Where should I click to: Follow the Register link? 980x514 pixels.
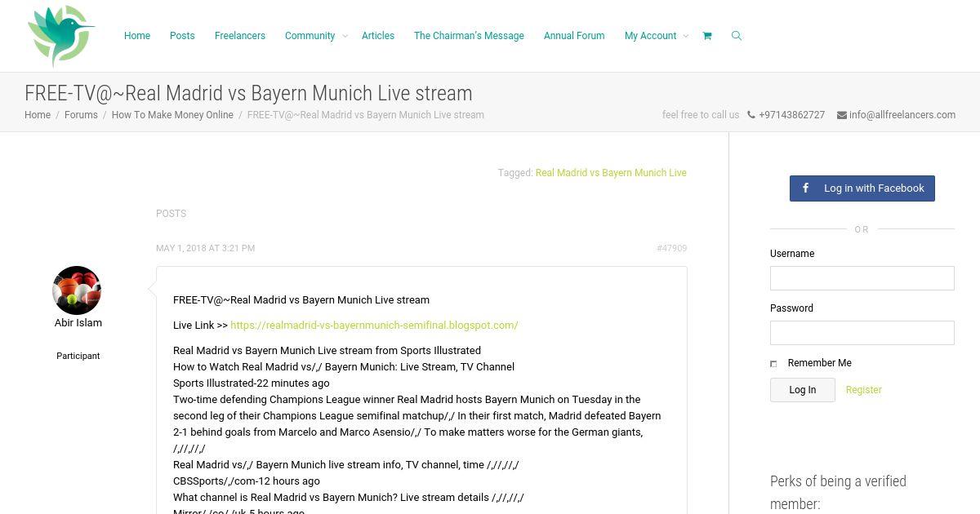863,390
